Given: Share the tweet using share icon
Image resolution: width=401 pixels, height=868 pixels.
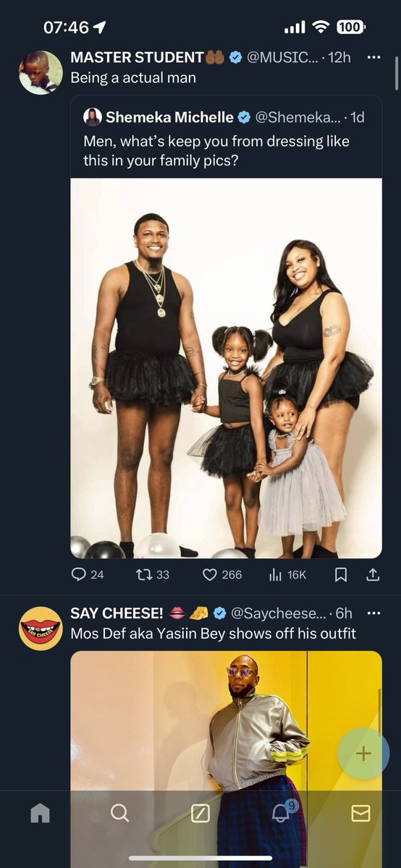Looking at the screenshot, I should pos(373,574).
